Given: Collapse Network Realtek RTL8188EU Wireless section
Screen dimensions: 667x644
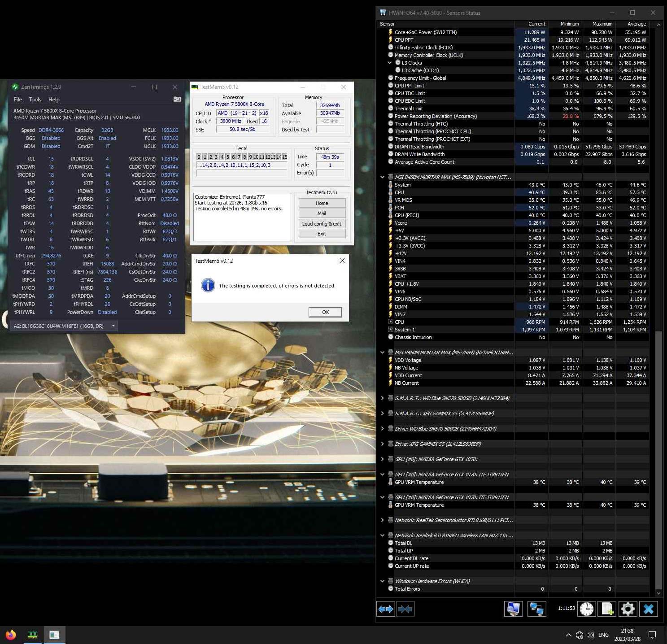Looking at the screenshot, I should coord(382,535).
